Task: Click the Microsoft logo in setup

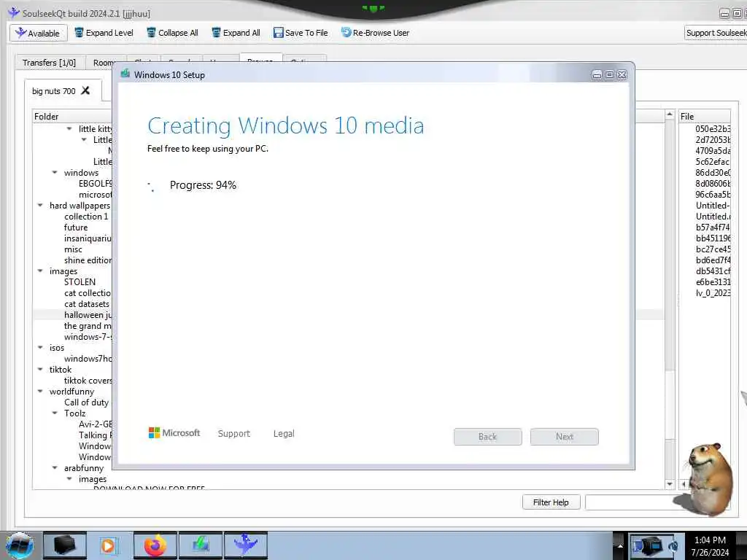Action: point(174,433)
